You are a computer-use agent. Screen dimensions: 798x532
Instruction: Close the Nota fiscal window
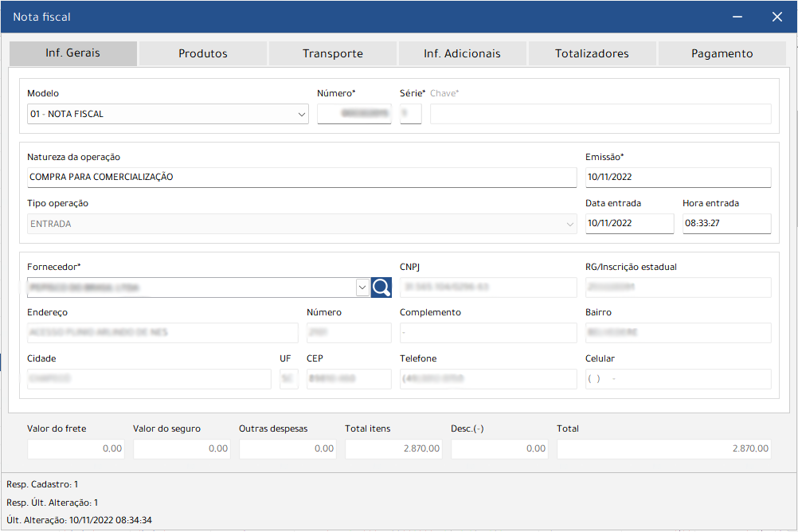(776, 17)
